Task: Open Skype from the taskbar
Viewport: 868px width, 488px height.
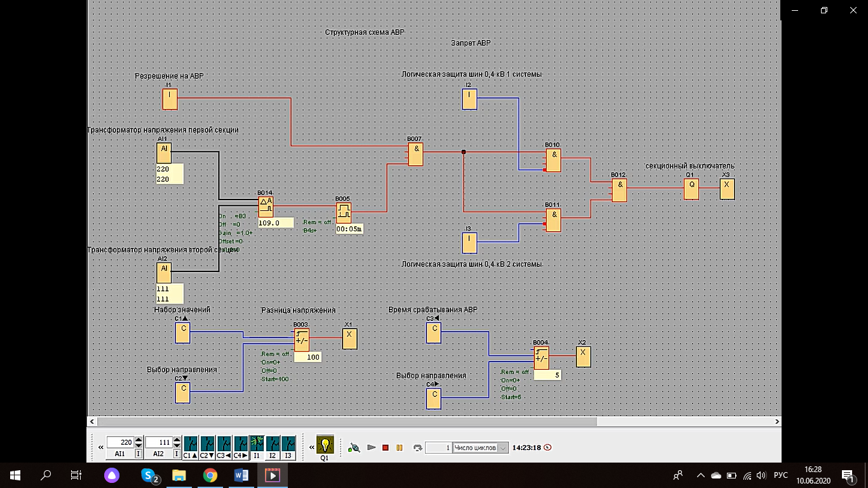Action: (150, 475)
